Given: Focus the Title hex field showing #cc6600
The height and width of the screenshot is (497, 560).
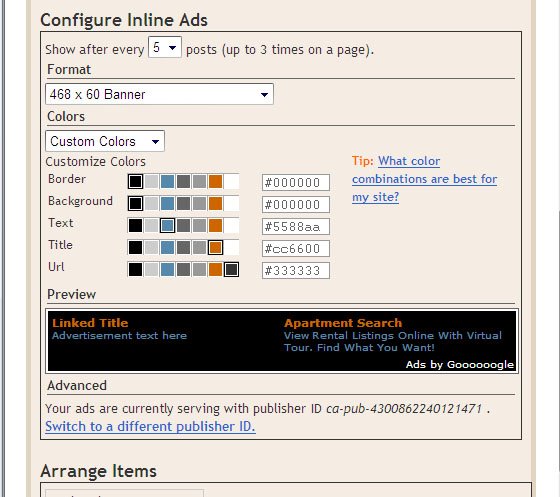Looking at the screenshot, I should (296, 248).
